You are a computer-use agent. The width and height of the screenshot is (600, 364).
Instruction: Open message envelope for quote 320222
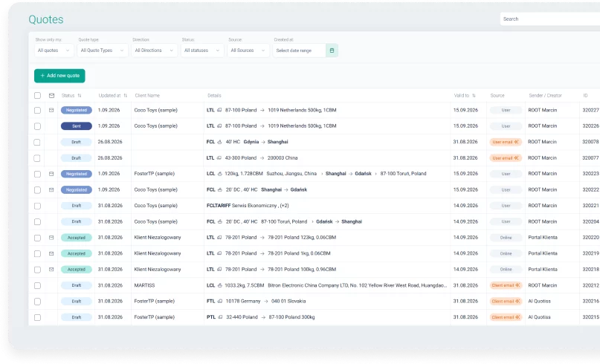[51, 189]
